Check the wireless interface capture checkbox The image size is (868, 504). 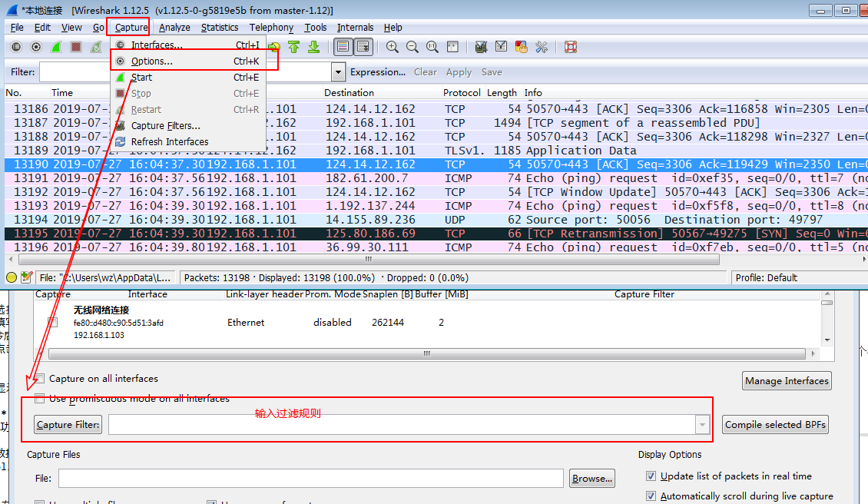52,323
